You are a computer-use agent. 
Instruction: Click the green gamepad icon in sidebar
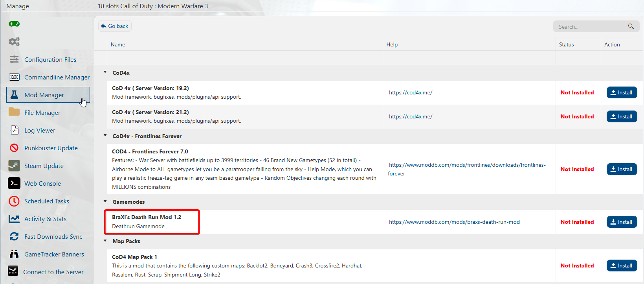(x=14, y=24)
